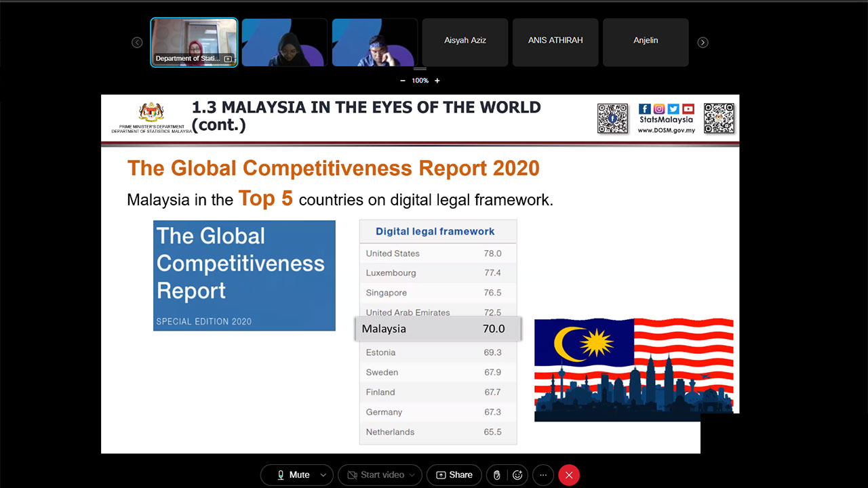Click the Start video button

point(375,475)
